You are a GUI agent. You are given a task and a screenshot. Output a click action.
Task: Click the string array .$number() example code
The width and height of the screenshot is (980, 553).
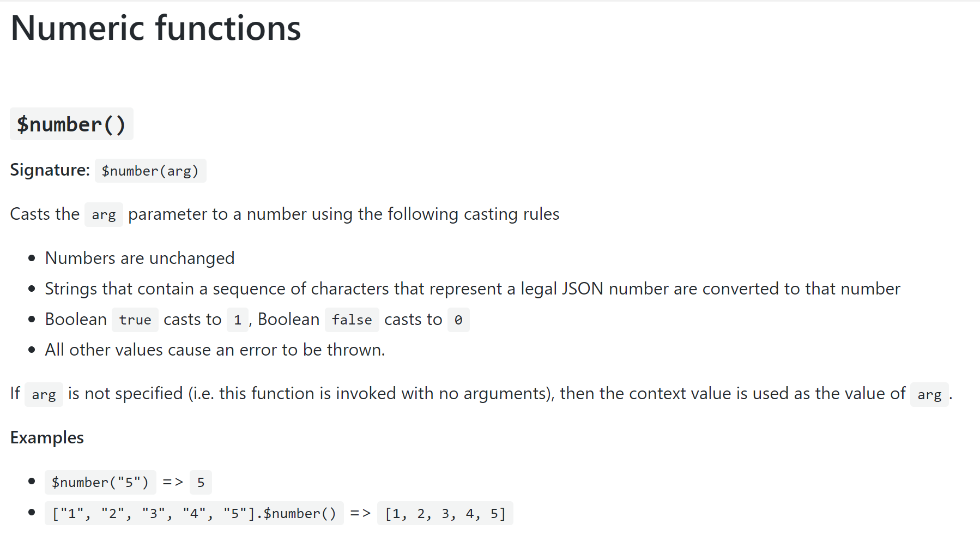pyautogui.click(x=194, y=514)
